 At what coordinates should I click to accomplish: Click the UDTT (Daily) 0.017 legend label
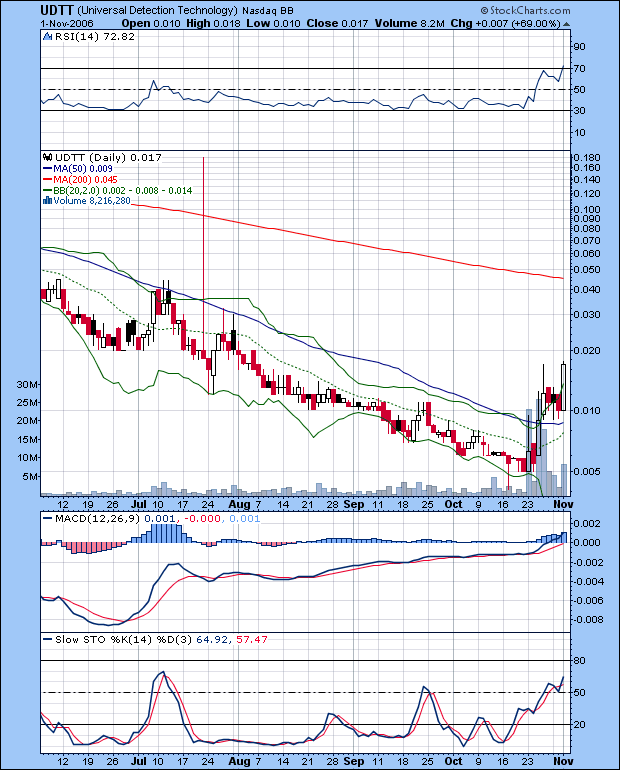(x=108, y=158)
